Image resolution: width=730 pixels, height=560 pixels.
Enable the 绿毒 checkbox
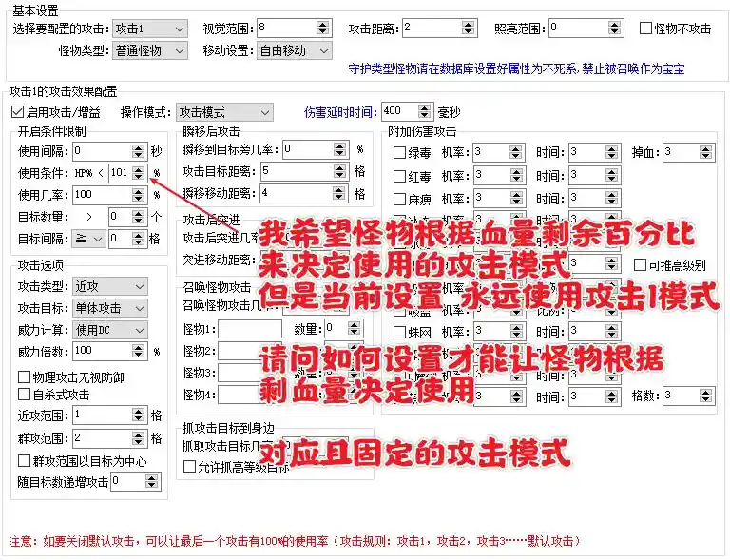pyautogui.click(x=399, y=153)
